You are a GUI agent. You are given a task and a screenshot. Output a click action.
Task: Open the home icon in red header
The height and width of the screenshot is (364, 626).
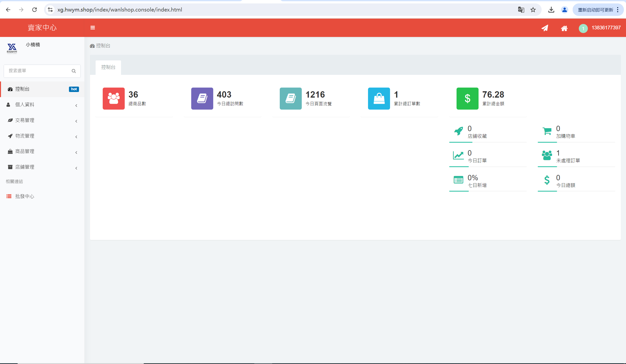(564, 28)
